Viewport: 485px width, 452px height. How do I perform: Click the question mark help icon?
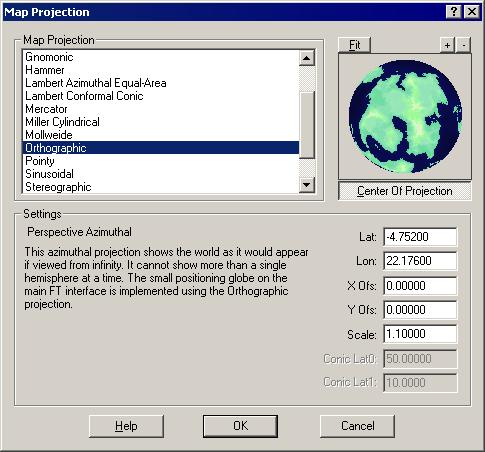pyautogui.click(x=454, y=12)
